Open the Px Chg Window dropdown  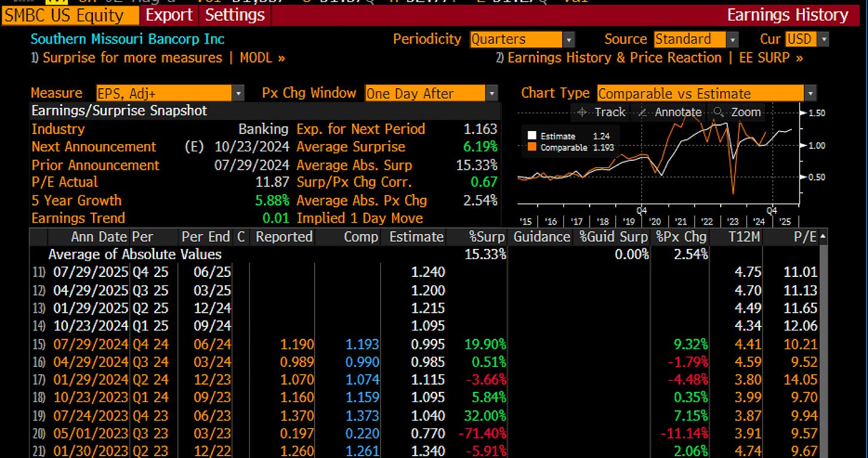[x=431, y=94]
